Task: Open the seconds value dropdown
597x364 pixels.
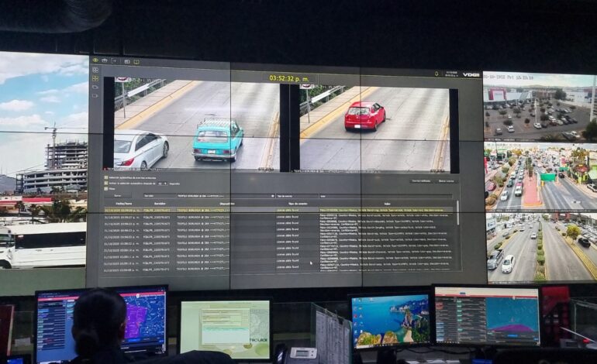Action: pos(163,184)
